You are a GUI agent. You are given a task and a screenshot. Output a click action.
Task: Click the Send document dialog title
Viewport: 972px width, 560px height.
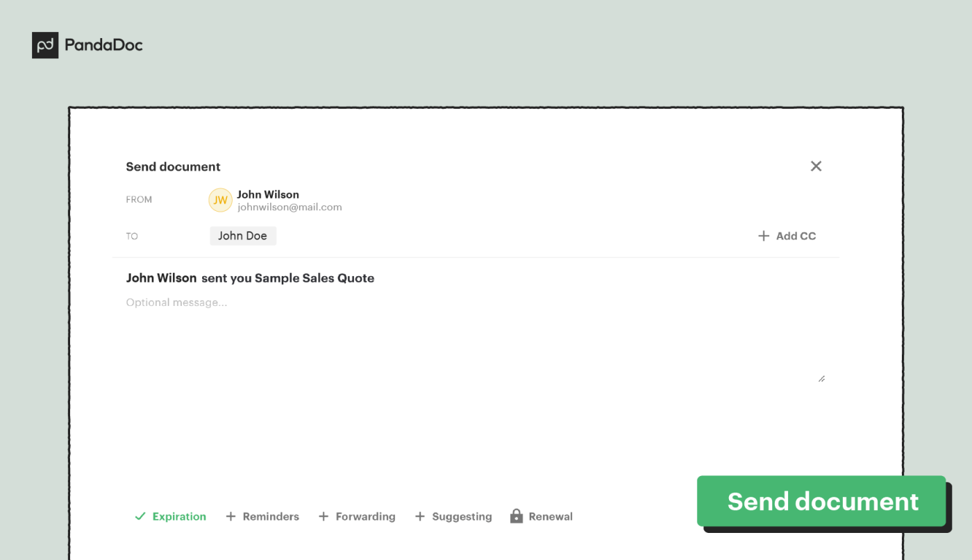[x=173, y=167]
